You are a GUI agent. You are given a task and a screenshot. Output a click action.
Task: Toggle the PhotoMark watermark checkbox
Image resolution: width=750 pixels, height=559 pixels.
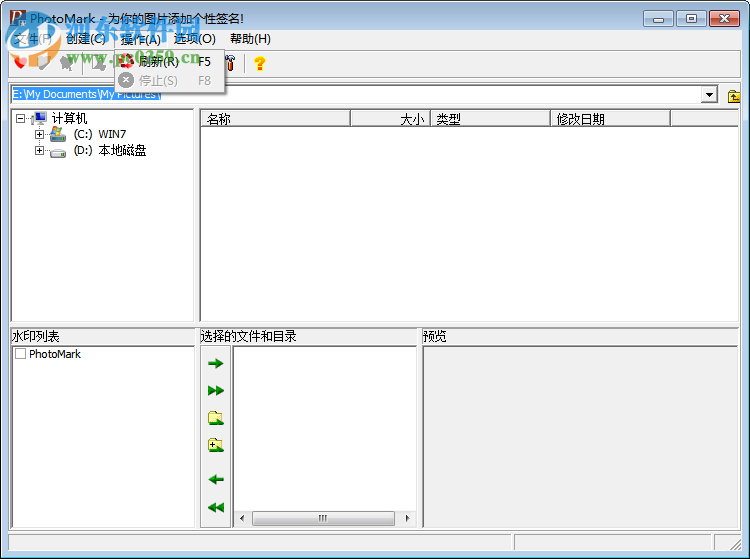(x=21, y=354)
